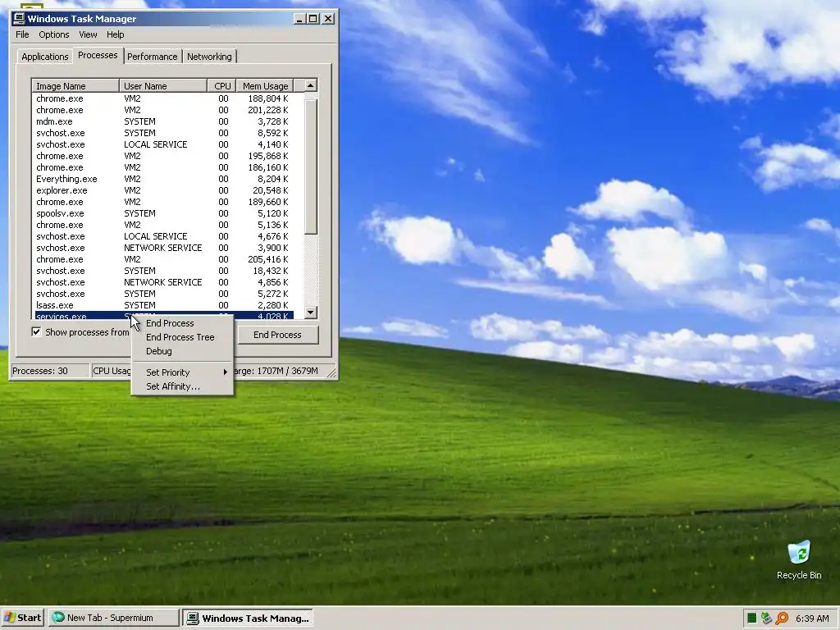
Task: Switch to Windows Task Manager taskbar button
Action: pos(248,618)
